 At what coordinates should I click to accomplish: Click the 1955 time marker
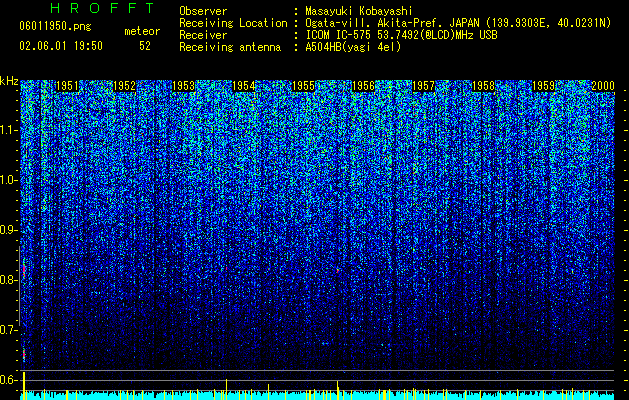[x=303, y=86]
